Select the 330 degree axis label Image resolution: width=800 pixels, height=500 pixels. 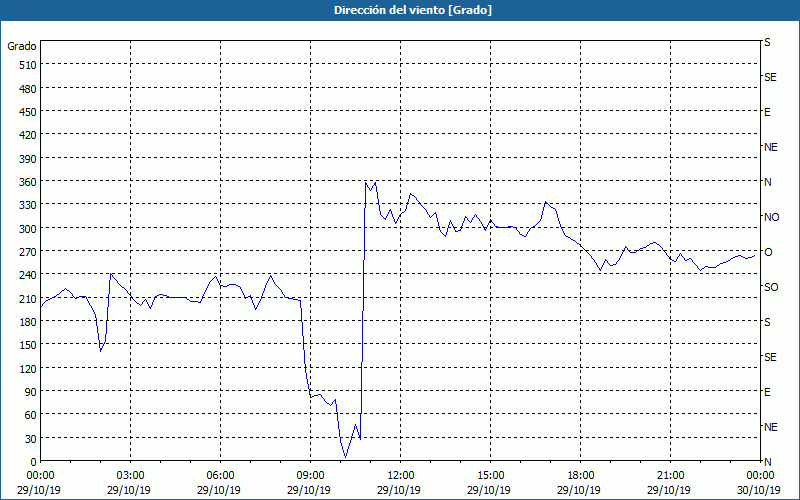[x=29, y=205]
